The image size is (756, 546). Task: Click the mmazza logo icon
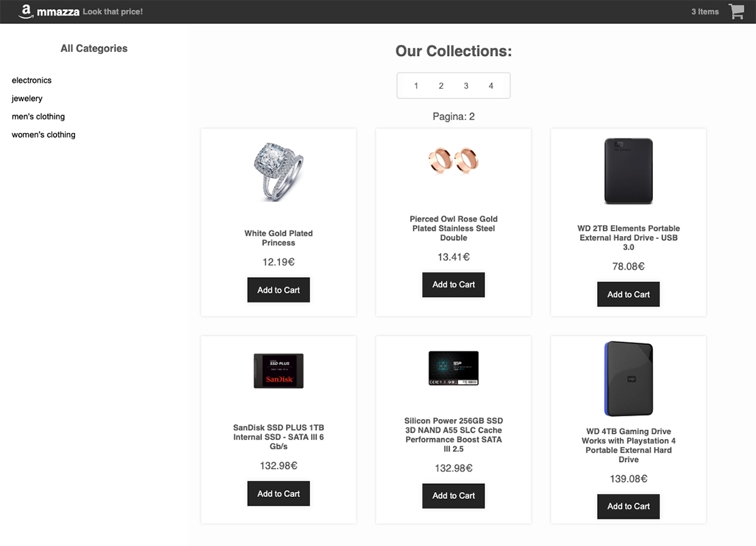coord(27,12)
